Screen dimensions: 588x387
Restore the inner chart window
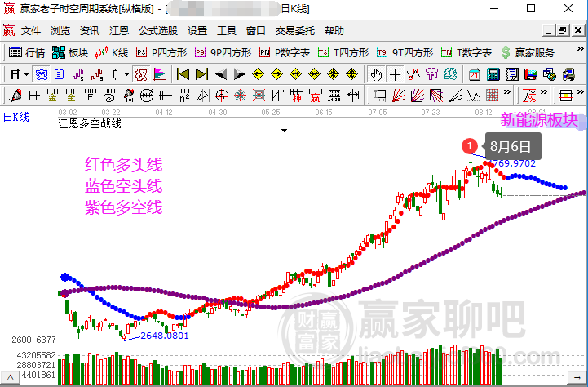pyautogui.click(x=563, y=30)
